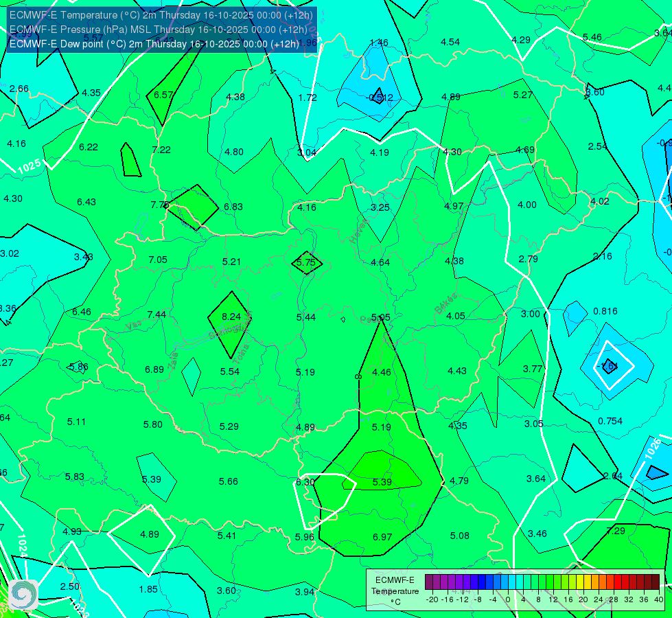Click the 7.05 grid value
This screenshot has width=672, height=618.
(158, 260)
